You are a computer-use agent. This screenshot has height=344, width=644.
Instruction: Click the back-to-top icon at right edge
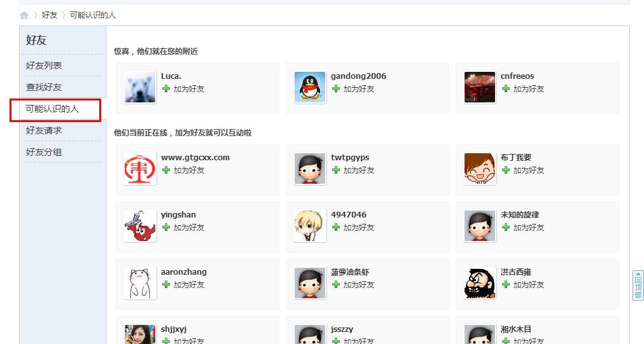pyautogui.click(x=638, y=286)
